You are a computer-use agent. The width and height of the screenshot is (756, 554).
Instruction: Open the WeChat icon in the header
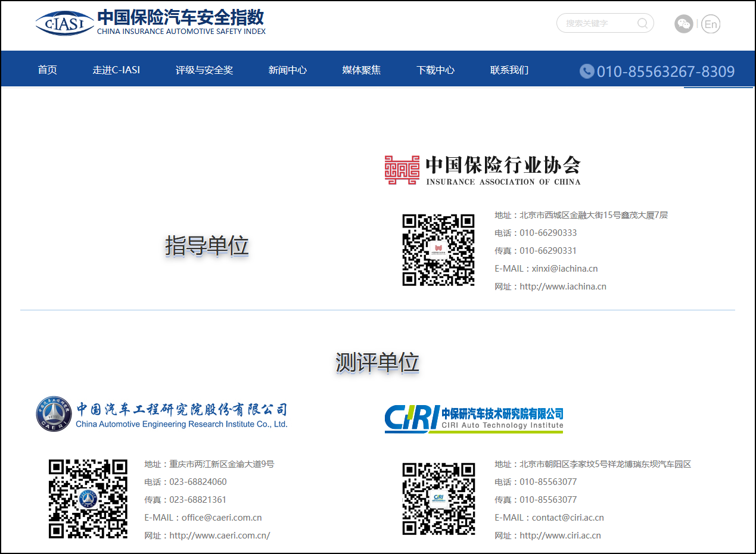click(x=684, y=24)
